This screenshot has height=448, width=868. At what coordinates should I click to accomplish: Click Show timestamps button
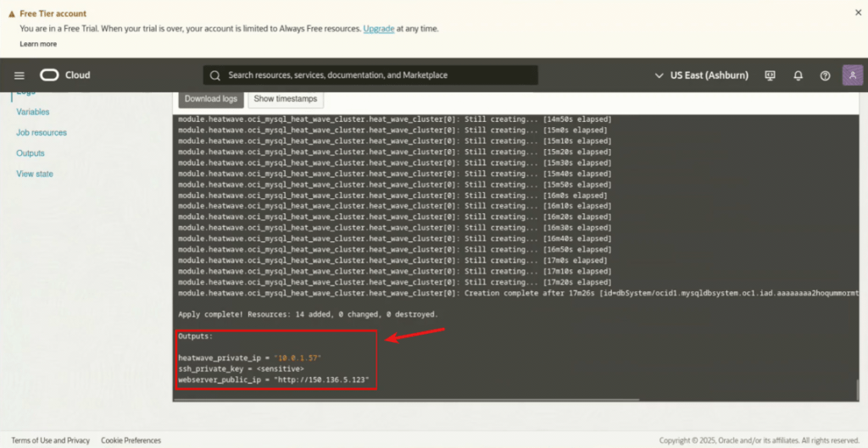(286, 99)
